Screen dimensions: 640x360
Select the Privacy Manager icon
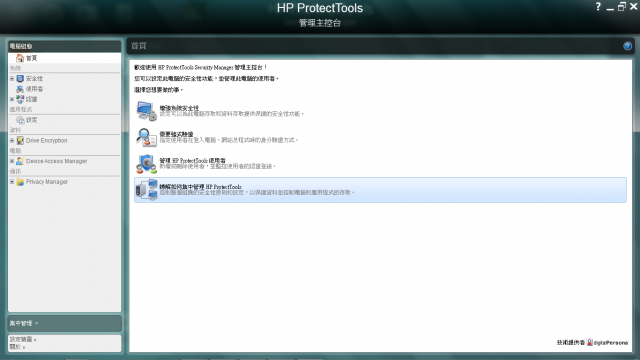pyautogui.click(x=20, y=182)
